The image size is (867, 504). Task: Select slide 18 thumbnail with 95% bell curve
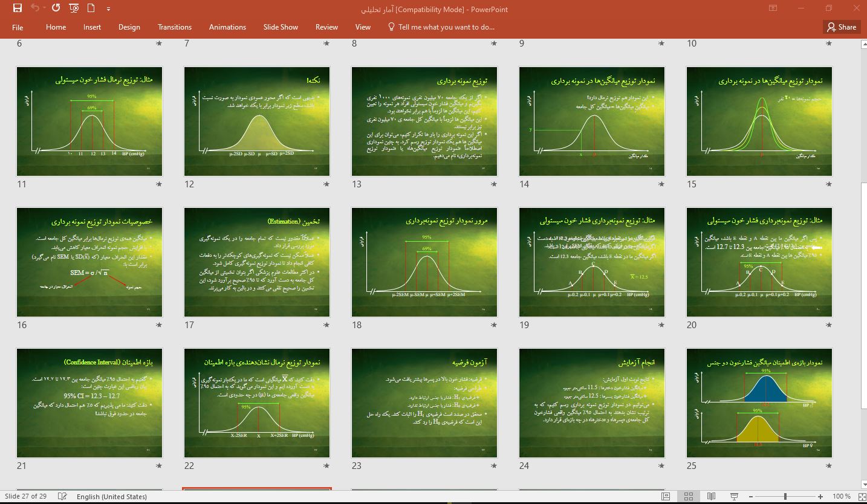click(x=424, y=262)
